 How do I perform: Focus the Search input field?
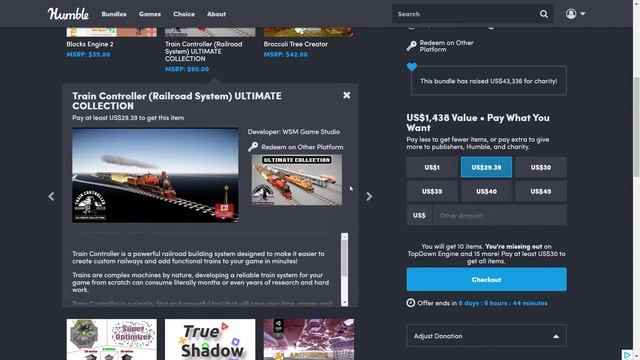465,14
